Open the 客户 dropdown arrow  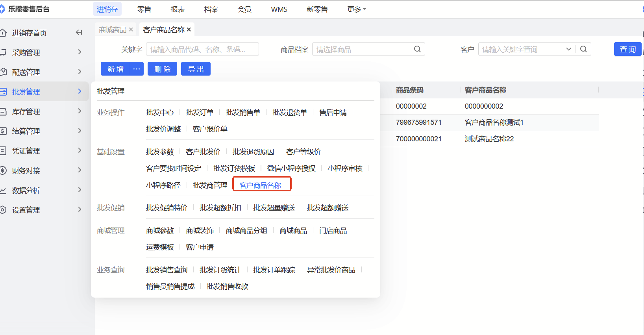[x=568, y=49]
